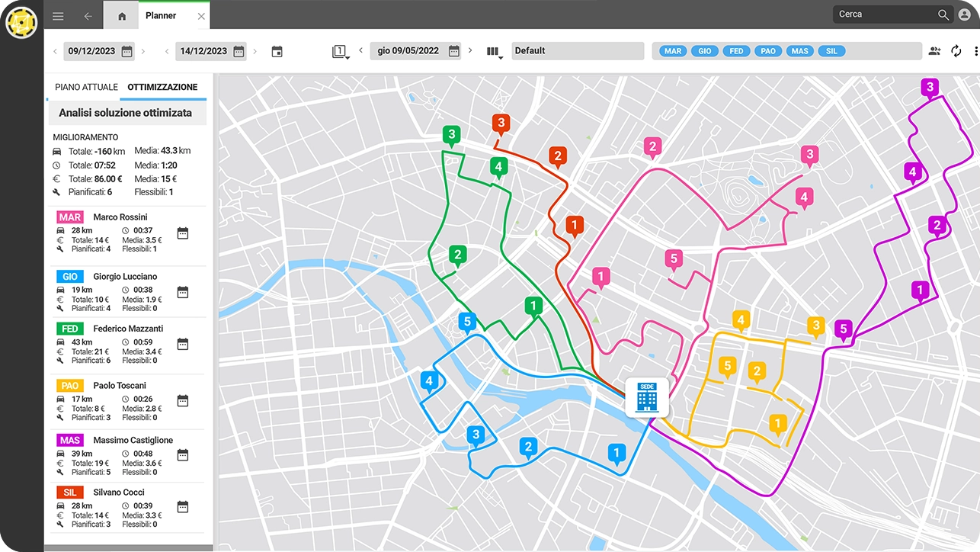
Task: Click the yellow app logo
Action: [21, 23]
